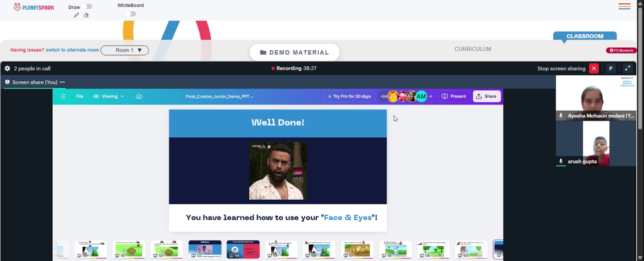Screen dimensions: 644x261
Task: Open Screen share options ellipsis
Action: 62,82
